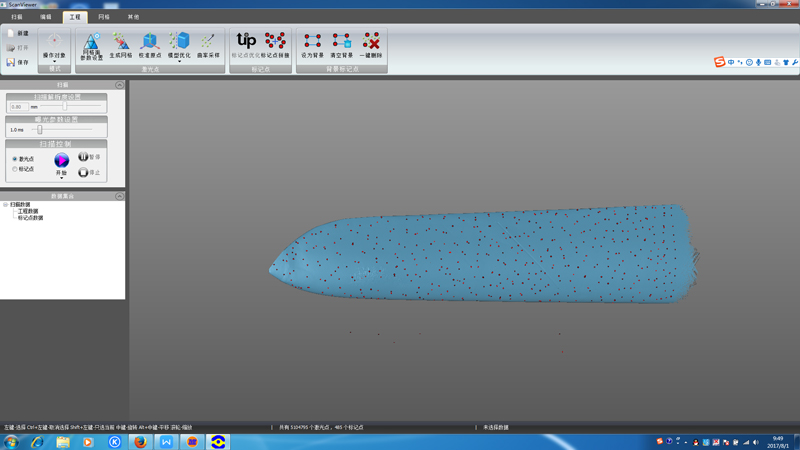The height and width of the screenshot is (450, 800).
Task: Switch to the 网格 ribbon tab
Action: pyautogui.click(x=104, y=17)
